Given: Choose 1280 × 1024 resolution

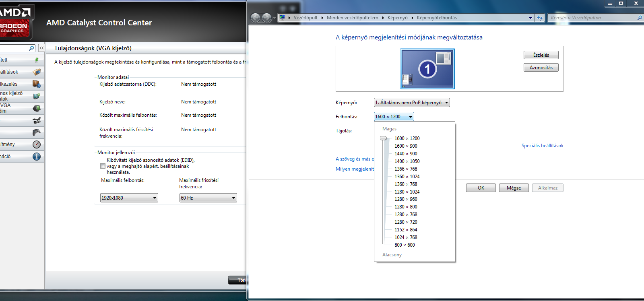Looking at the screenshot, I should pos(407,192).
